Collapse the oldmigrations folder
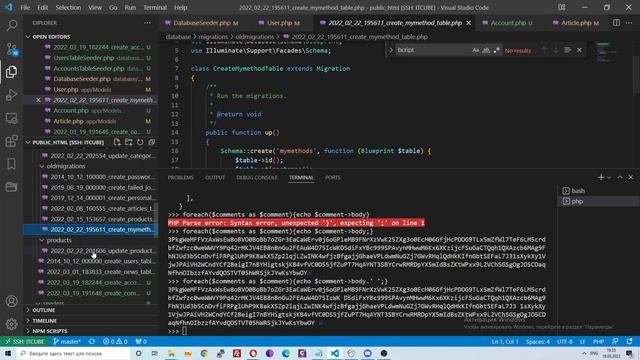This screenshot has width=640, height=360. click(65, 166)
